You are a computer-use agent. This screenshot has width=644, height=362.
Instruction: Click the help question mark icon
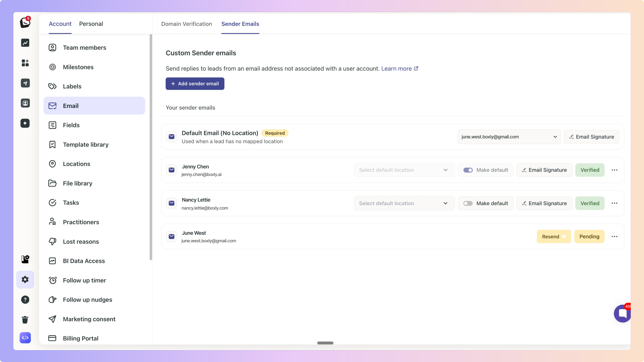[x=25, y=300]
